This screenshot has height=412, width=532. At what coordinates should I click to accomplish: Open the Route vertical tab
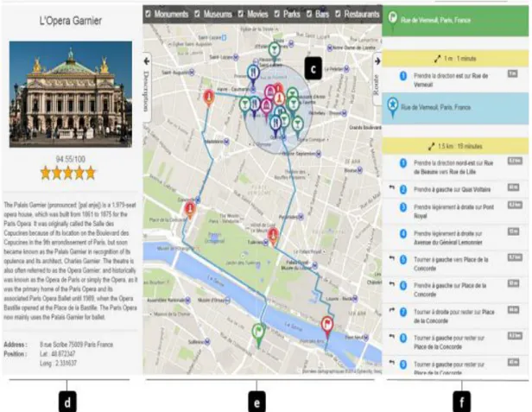click(x=376, y=84)
